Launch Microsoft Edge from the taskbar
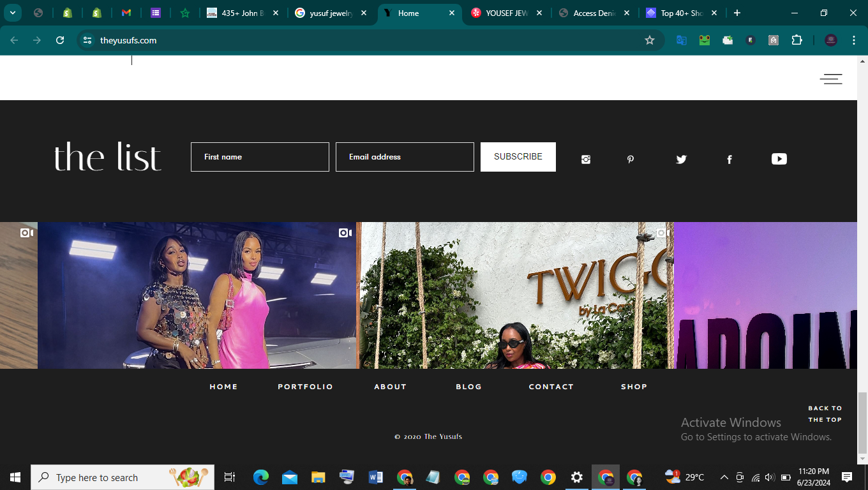Screen dimensions: 868x490 coord(260,477)
